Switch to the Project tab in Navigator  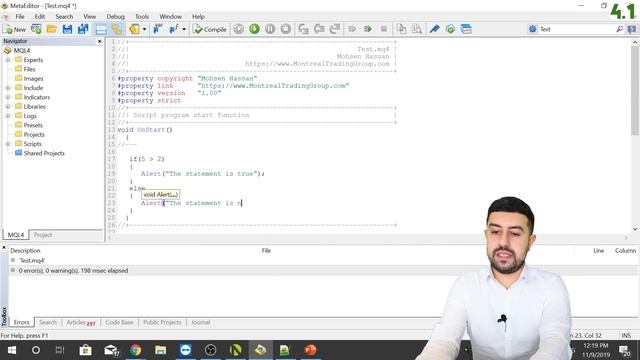[x=43, y=235]
